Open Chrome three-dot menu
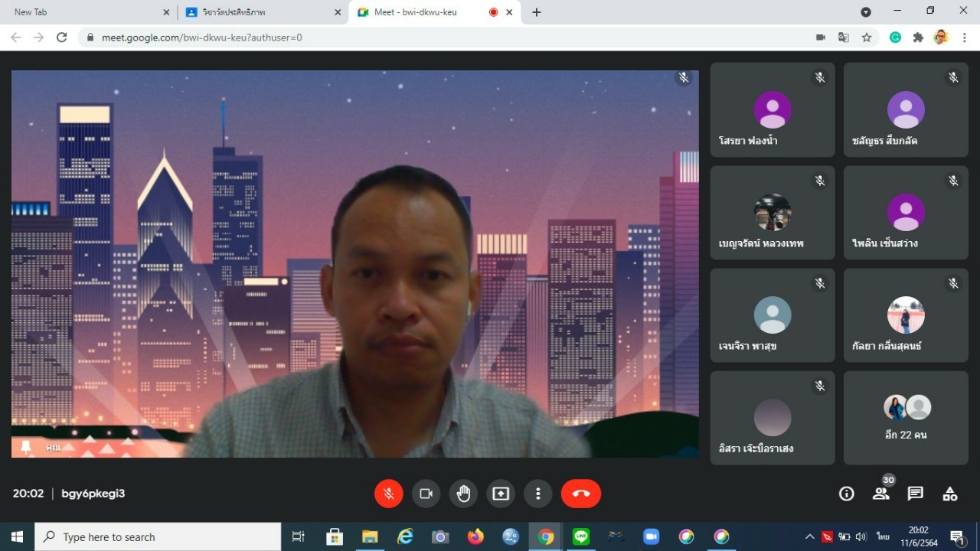The width and height of the screenshot is (980, 551). pyautogui.click(x=965, y=37)
